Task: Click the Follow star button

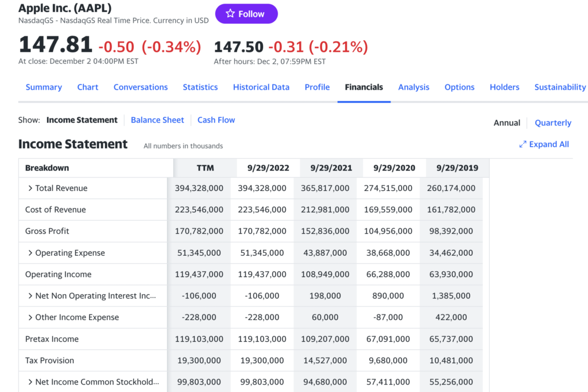Action: (x=246, y=14)
